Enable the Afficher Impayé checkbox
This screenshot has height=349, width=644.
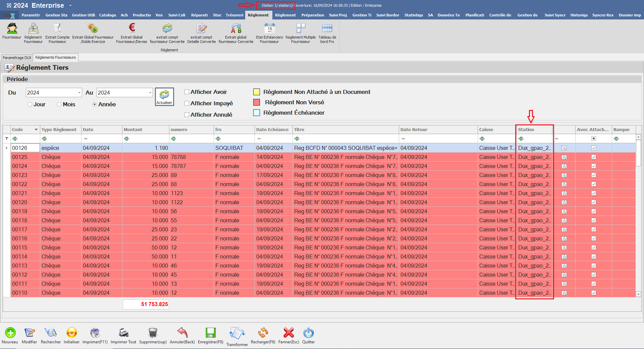(x=187, y=103)
